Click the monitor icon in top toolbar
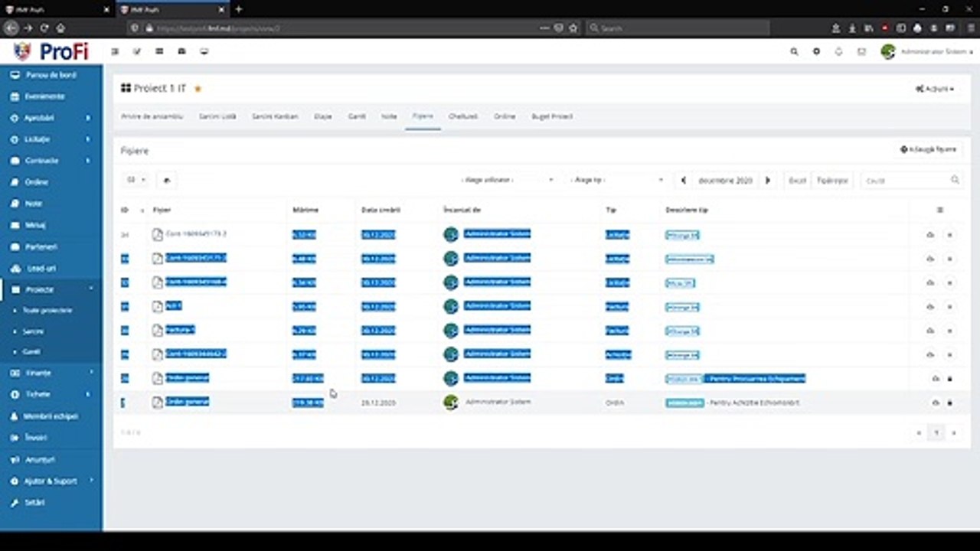 pos(204,51)
